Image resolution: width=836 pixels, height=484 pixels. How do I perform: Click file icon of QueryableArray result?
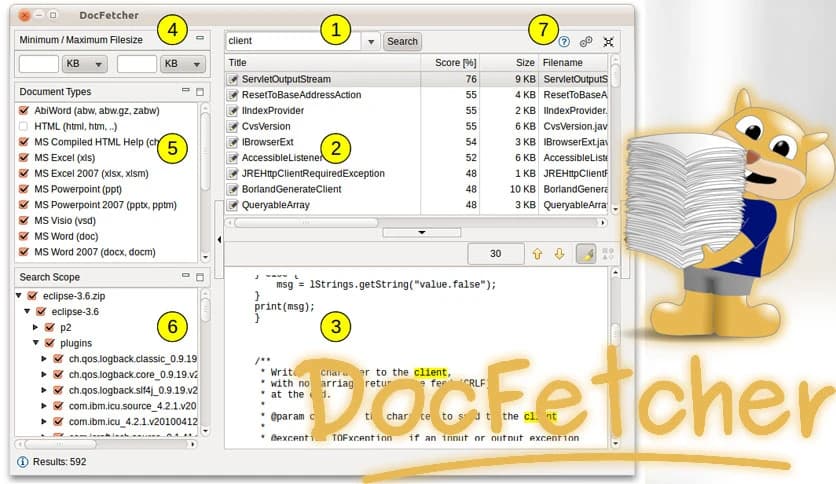click(x=232, y=205)
